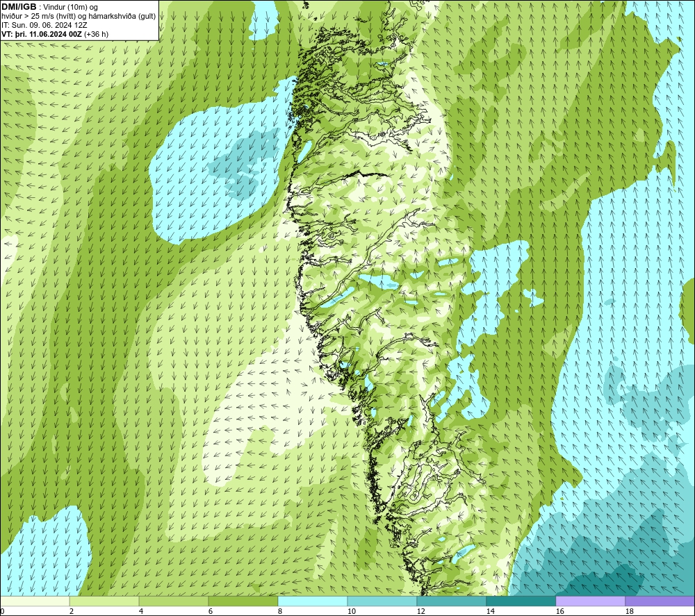Viewport: 695px width, 616px height.
Task: Click the '0' scale label
Action: (2, 612)
